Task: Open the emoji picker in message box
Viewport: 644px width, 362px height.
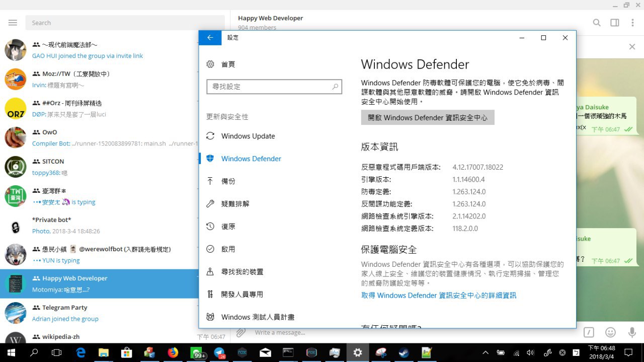Action: (x=610, y=332)
